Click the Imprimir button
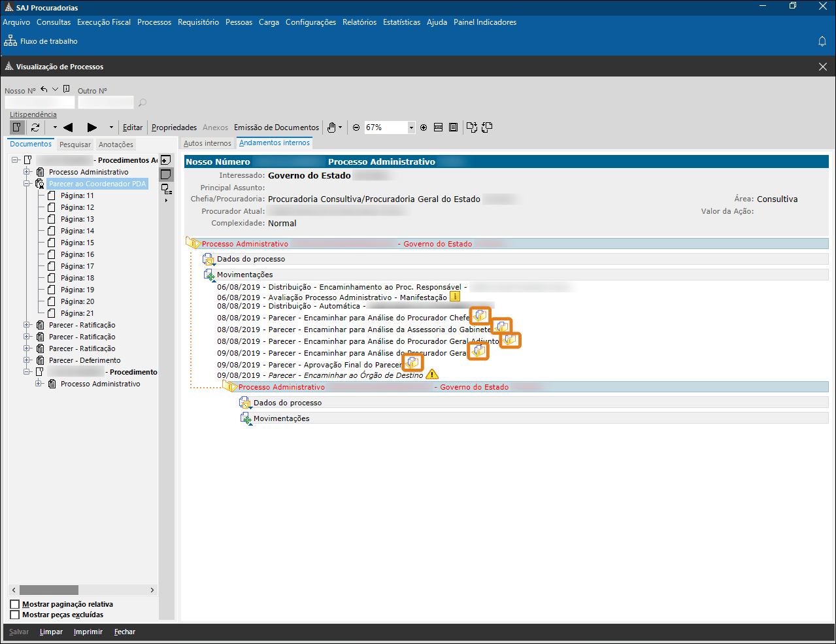The image size is (836, 644). point(88,632)
